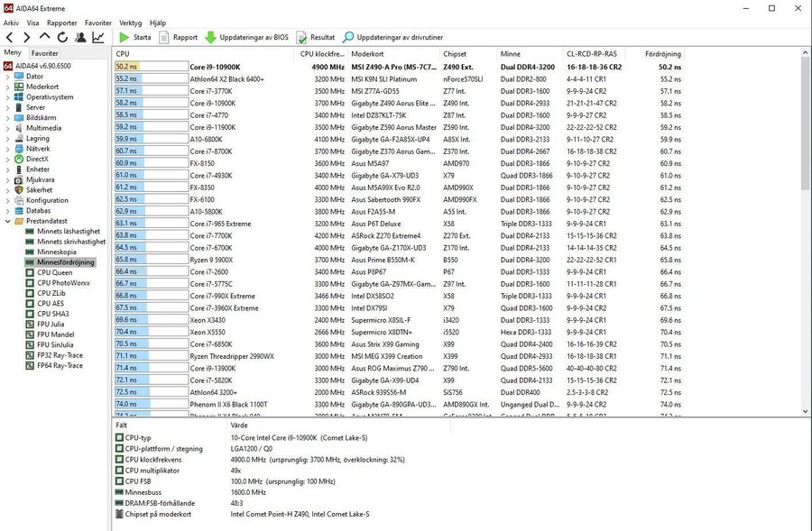Click the Up arrow toolbar icon
812x531 pixels.
45,37
